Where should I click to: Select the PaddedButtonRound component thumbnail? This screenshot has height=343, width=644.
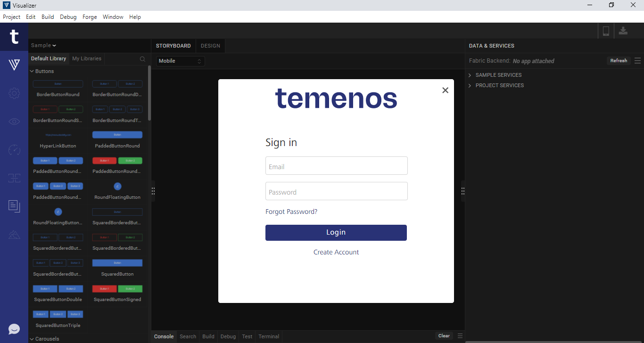(117, 135)
